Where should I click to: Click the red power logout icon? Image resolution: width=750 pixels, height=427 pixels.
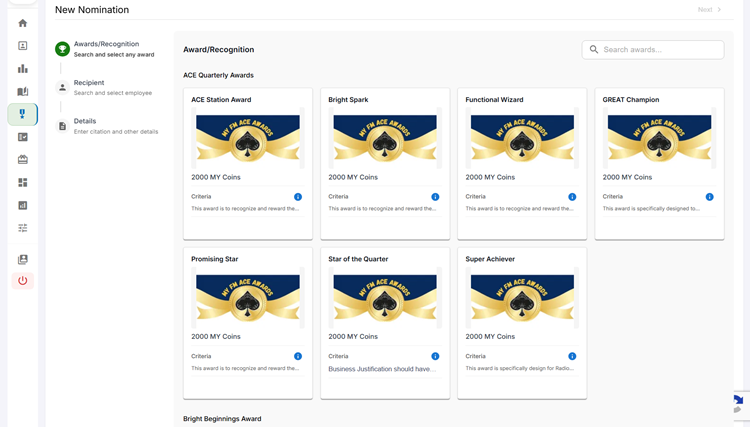[x=22, y=281]
